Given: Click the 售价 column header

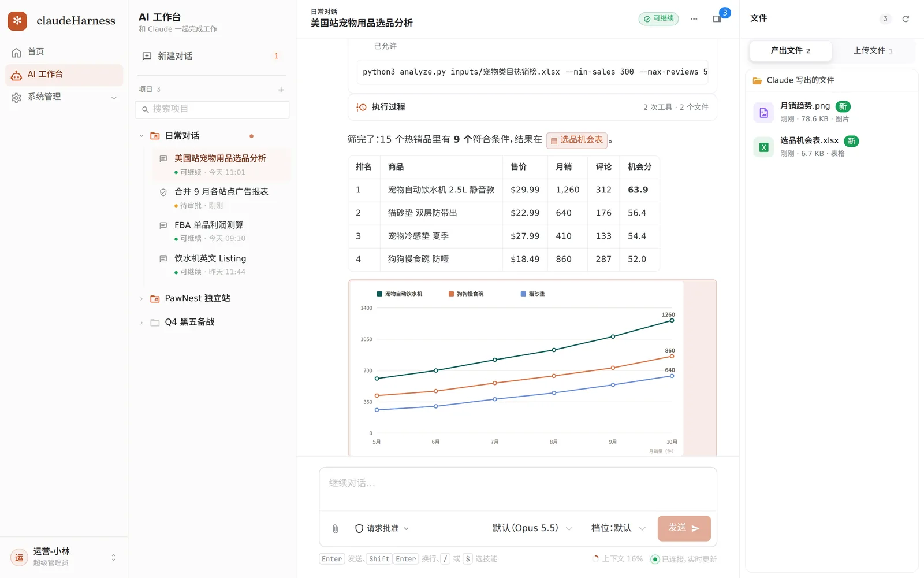Looking at the screenshot, I should pos(525,167).
